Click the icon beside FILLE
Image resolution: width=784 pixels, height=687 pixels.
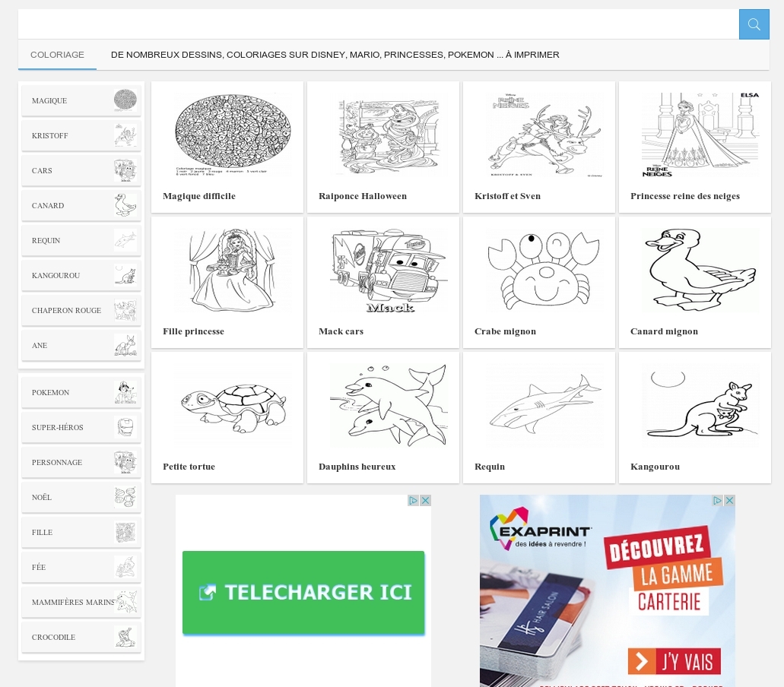point(125,532)
